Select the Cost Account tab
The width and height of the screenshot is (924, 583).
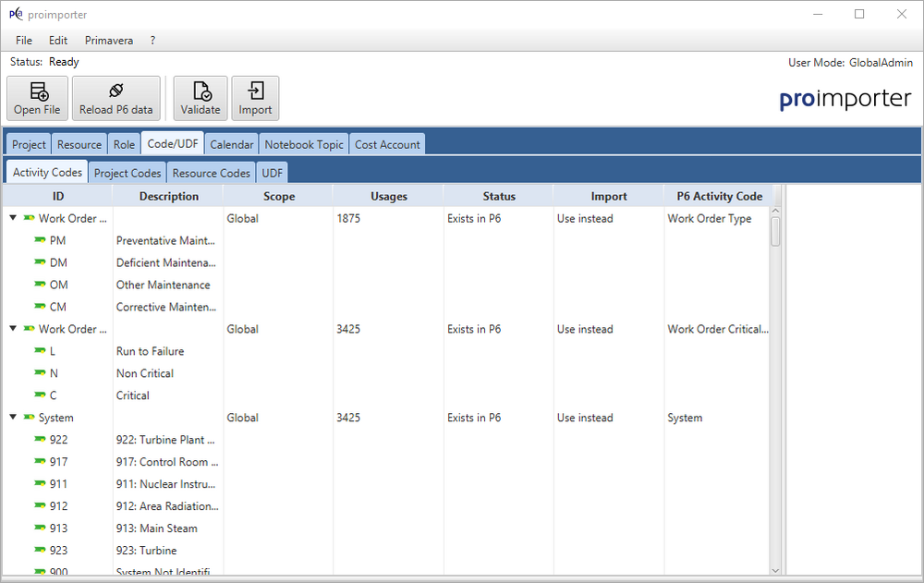tap(387, 144)
